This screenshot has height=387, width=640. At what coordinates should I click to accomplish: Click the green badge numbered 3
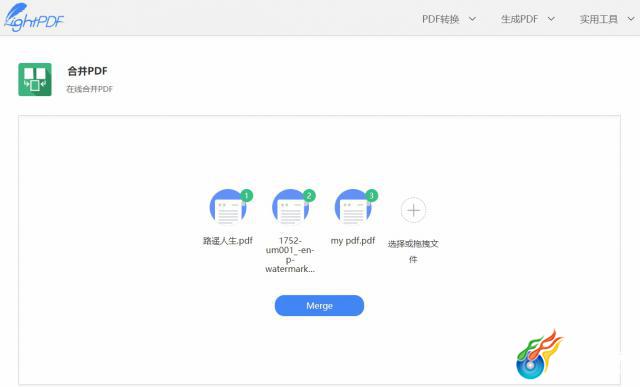point(371,196)
